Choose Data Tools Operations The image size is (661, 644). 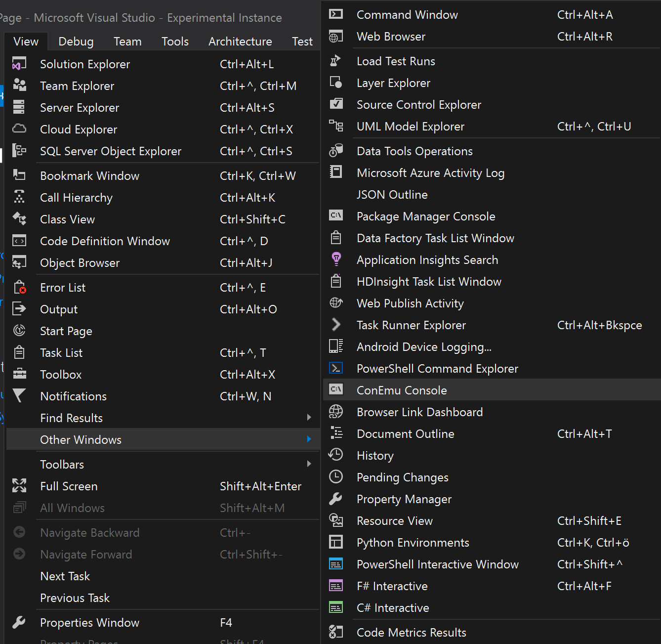(x=492, y=151)
